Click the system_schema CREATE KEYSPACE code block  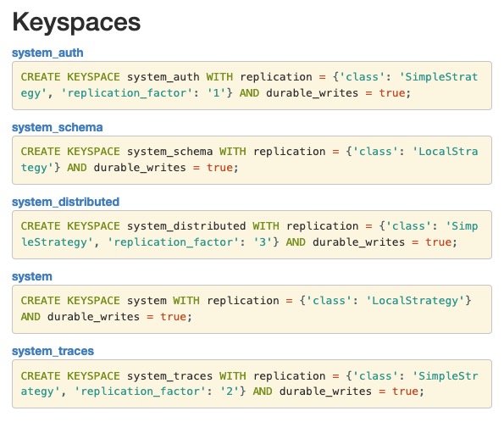pos(252,160)
